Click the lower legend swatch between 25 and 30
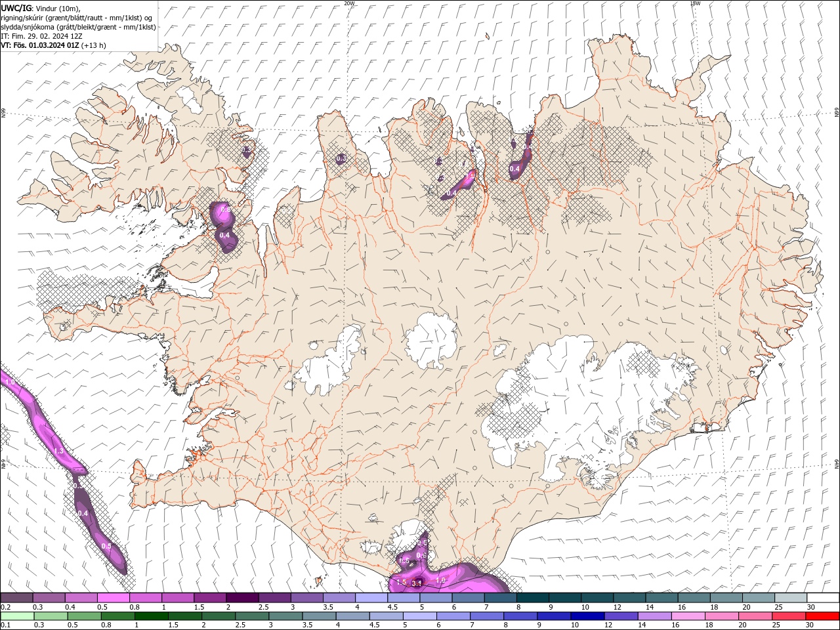 pyautogui.click(x=787, y=616)
